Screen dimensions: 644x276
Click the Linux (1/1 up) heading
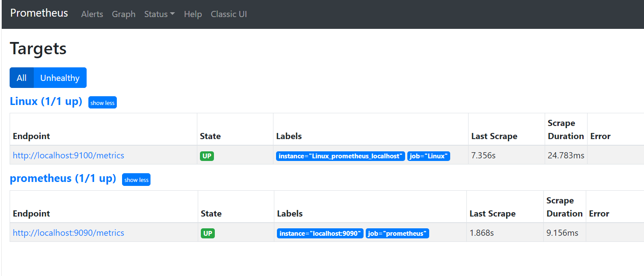pyautogui.click(x=46, y=101)
